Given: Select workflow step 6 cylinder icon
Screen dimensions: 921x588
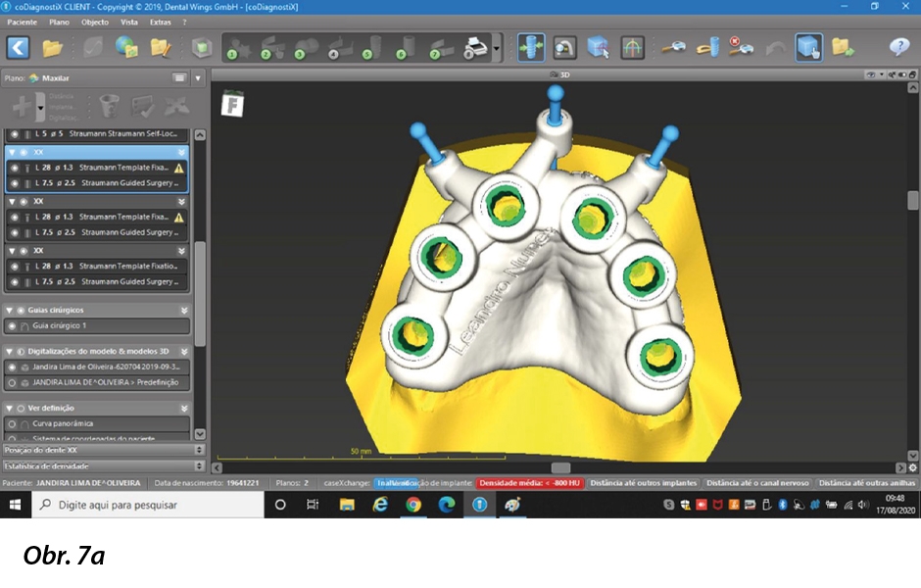Looking at the screenshot, I should click(407, 48).
